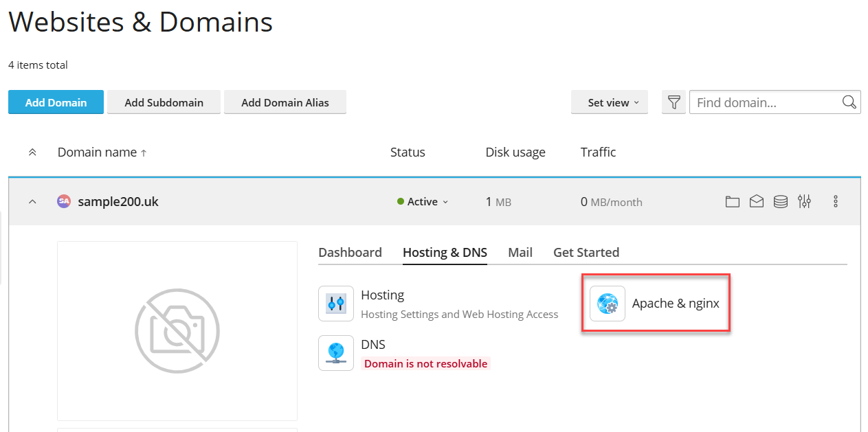Collapse all domains with double chevron
This screenshot has width=868, height=432.
[32, 152]
